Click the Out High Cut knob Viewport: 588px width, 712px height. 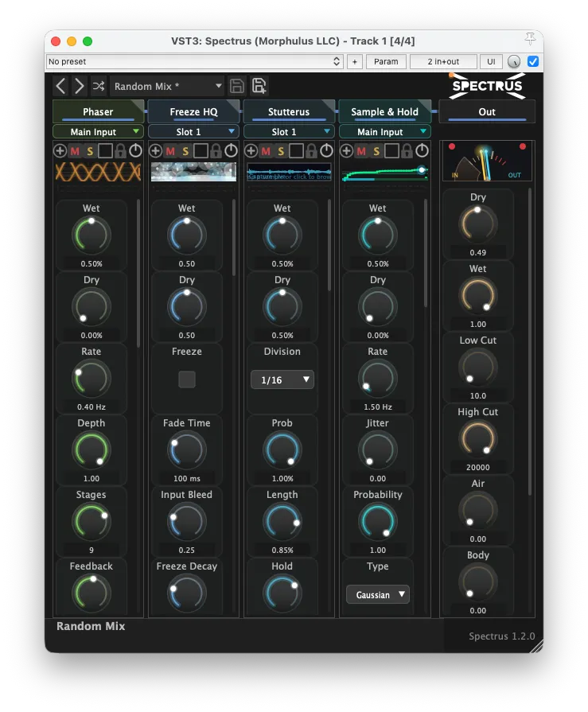point(477,439)
